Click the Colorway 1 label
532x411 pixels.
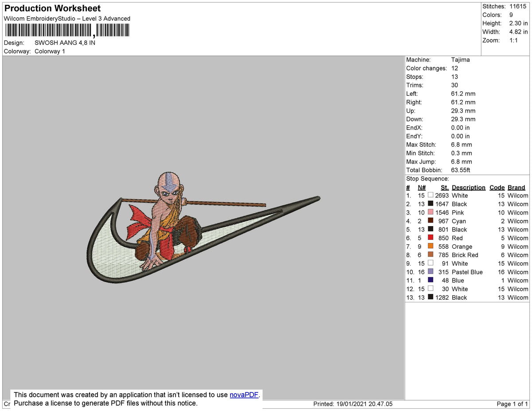coord(50,51)
